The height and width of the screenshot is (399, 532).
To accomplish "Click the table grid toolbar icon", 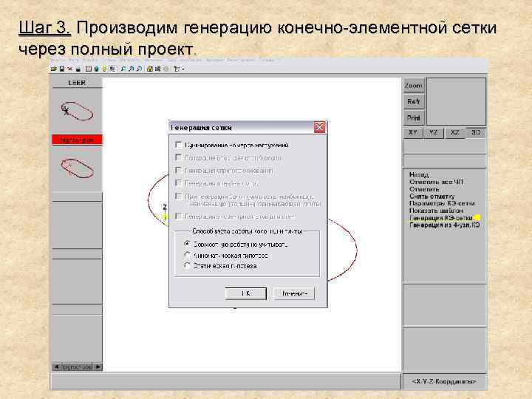I will [x=88, y=69].
